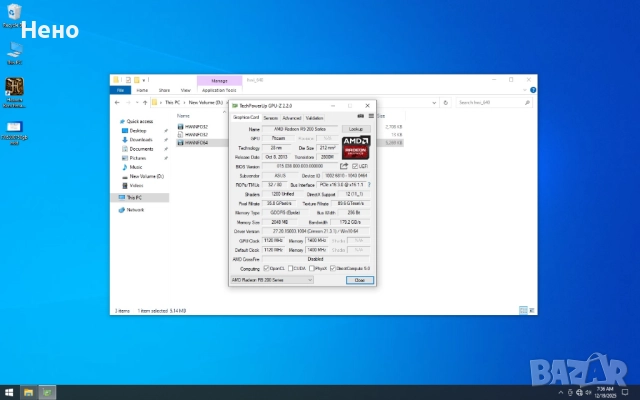Toggle the PhysX computing checkbox
This screenshot has height=400, width=640.
313,268
